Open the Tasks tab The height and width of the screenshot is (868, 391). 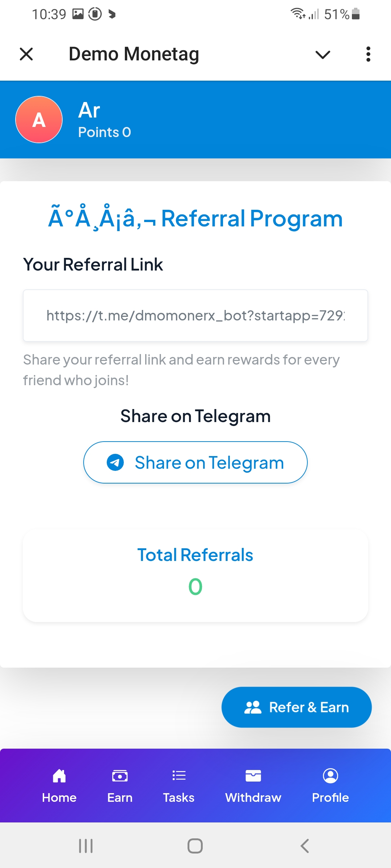click(x=179, y=785)
